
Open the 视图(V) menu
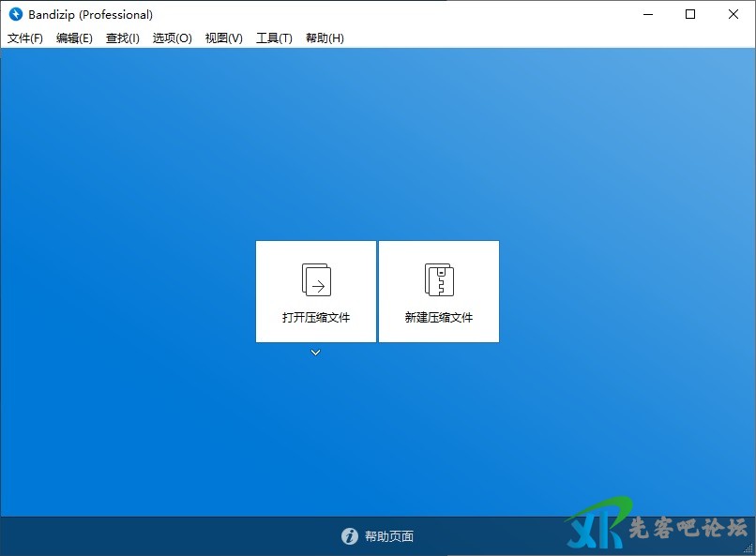[223, 38]
